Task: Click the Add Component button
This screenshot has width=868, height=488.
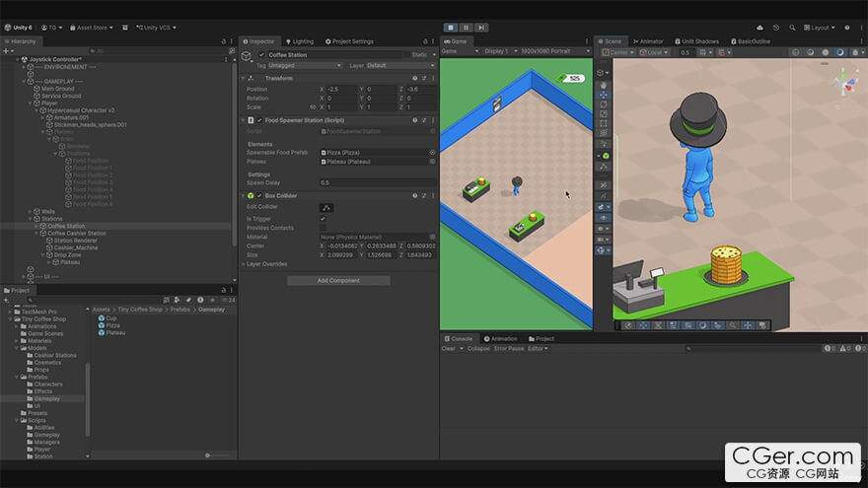Action: 337,281
